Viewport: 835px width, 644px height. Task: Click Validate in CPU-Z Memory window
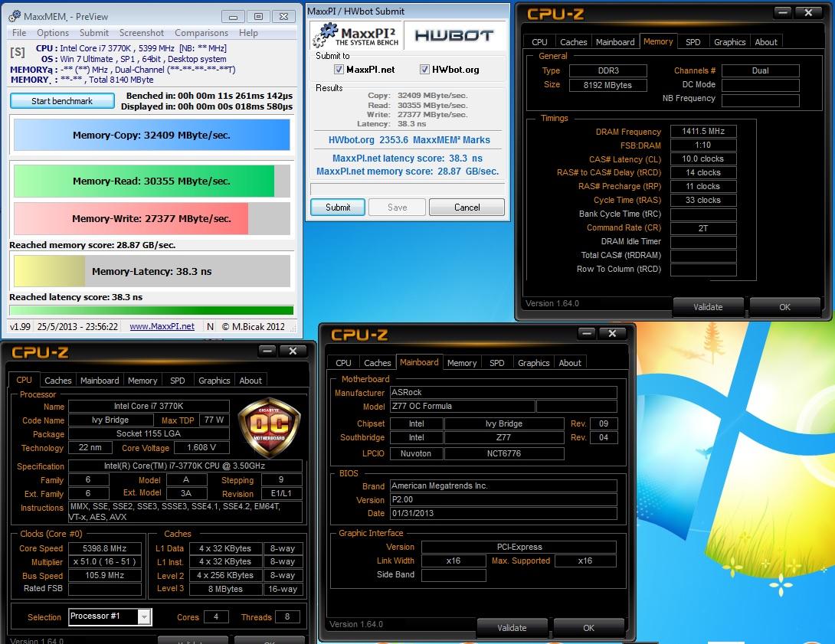coord(708,307)
